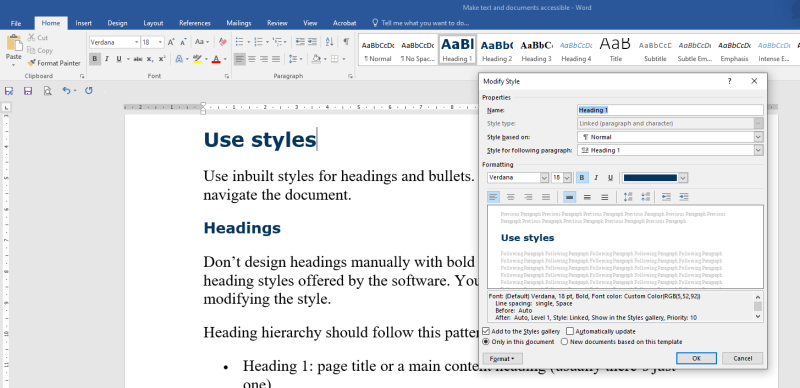Increase indent in ribbon Paragraph group

pyautogui.click(x=312, y=42)
